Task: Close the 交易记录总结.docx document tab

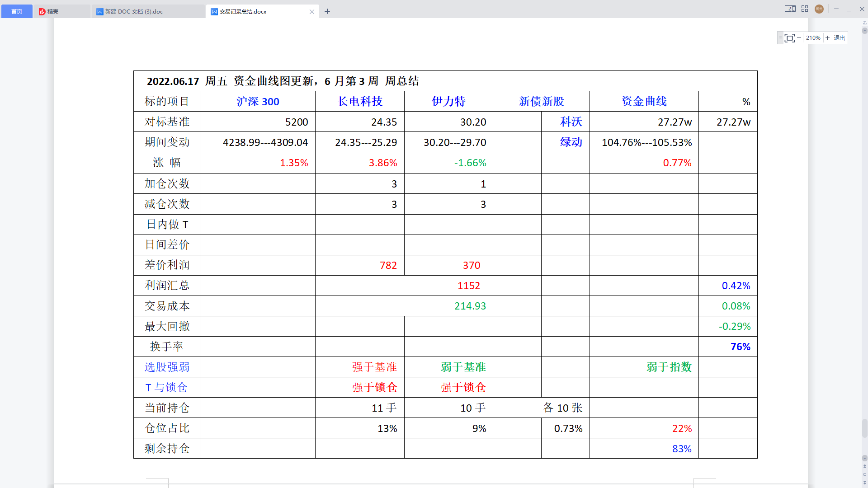Action: [x=311, y=12]
